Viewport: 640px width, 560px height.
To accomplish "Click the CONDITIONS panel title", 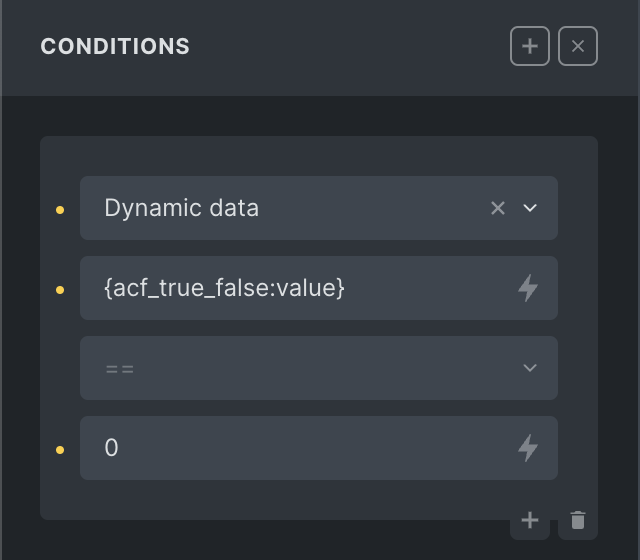I will point(115,46).
